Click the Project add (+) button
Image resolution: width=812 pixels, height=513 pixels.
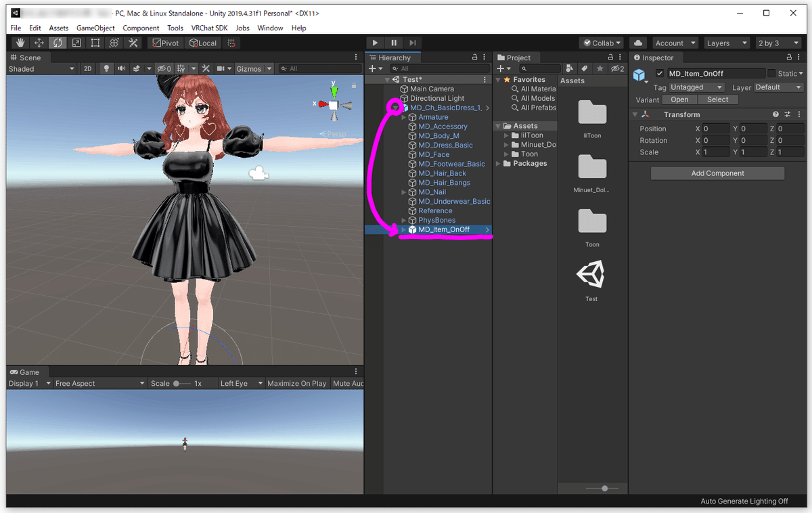(x=503, y=68)
